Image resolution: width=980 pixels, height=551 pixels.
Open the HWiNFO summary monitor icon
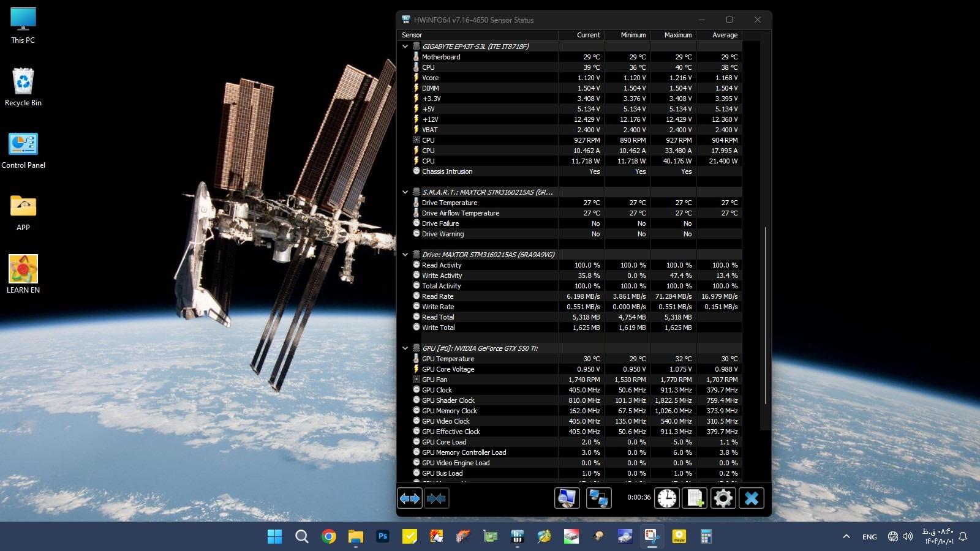click(x=567, y=498)
